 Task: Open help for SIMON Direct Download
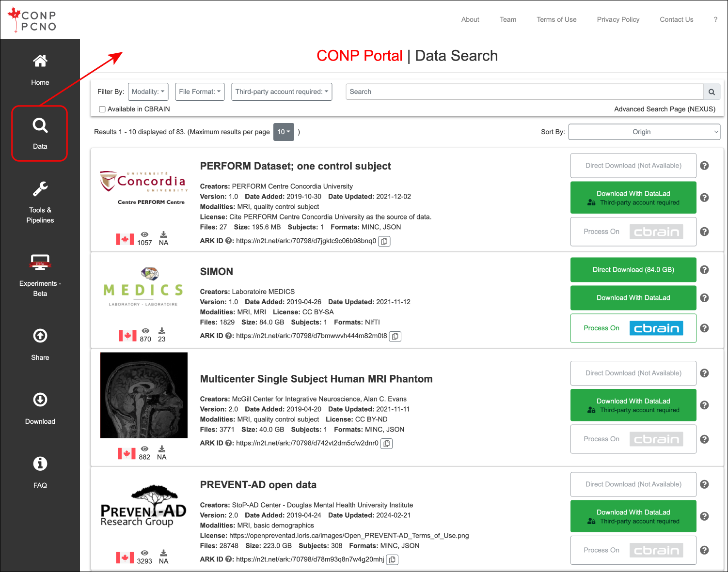(x=705, y=270)
